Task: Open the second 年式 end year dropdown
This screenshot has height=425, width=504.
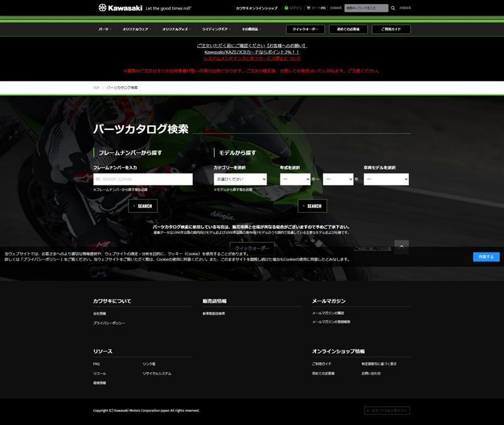Action: (x=338, y=179)
